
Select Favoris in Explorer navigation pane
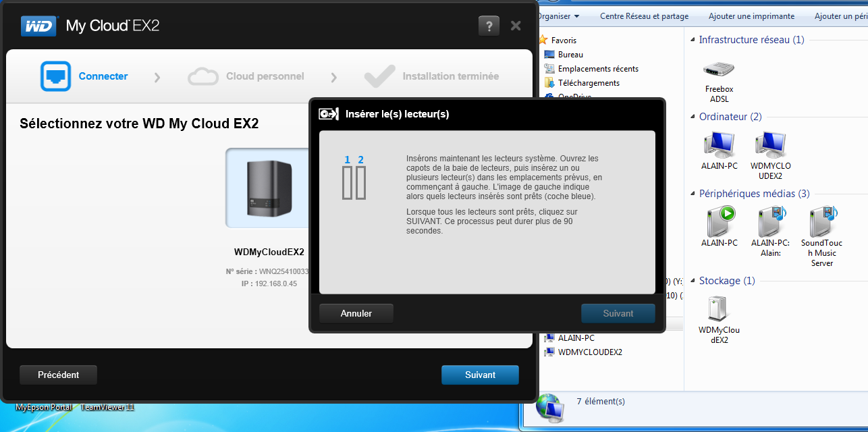coord(564,40)
